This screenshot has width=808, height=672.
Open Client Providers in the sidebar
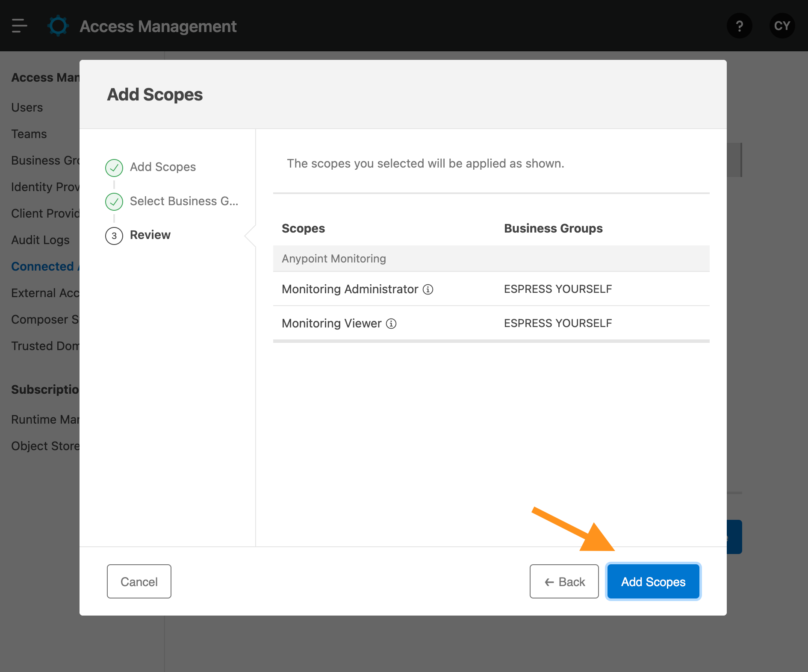tap(45, 213)
